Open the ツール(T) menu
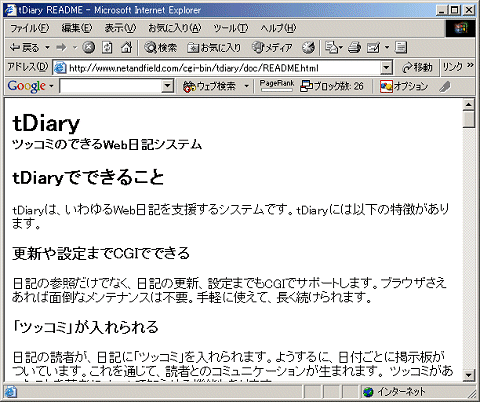 click(231, 28)
